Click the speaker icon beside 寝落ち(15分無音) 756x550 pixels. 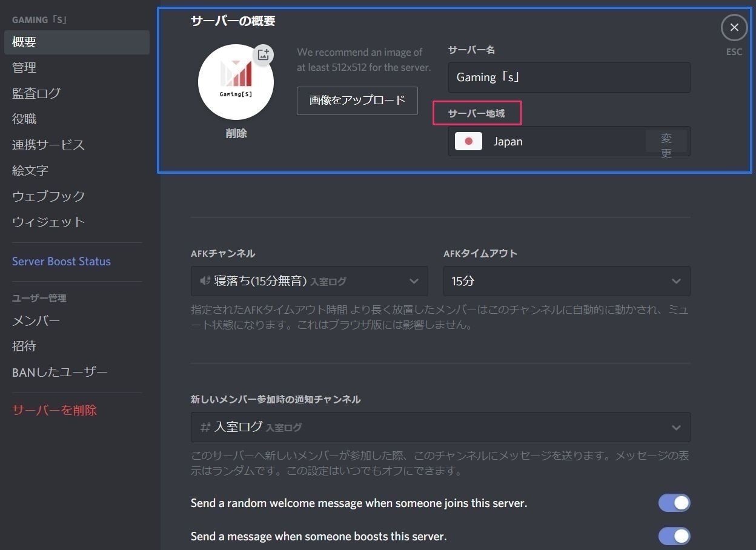coord(205,280)
